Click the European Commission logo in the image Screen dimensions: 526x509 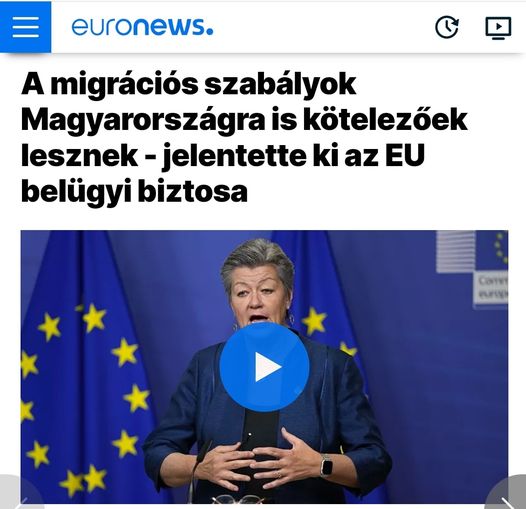[x=472, y=267]
